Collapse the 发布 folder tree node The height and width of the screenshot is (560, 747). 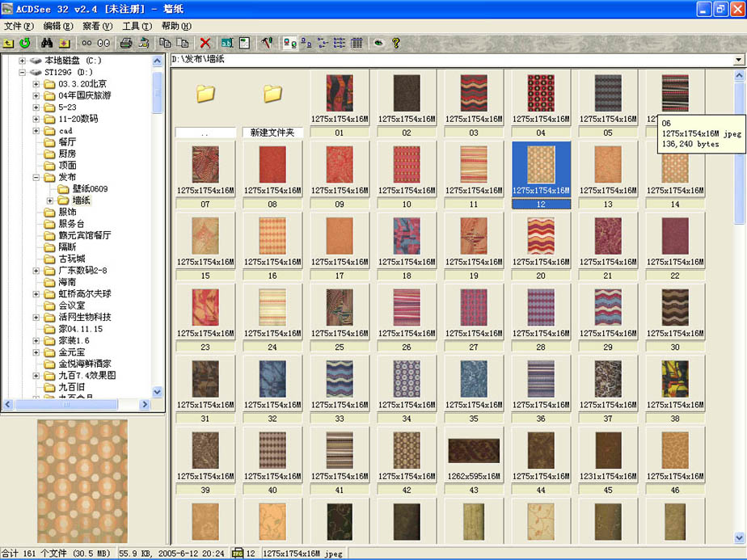pos(36,177)
